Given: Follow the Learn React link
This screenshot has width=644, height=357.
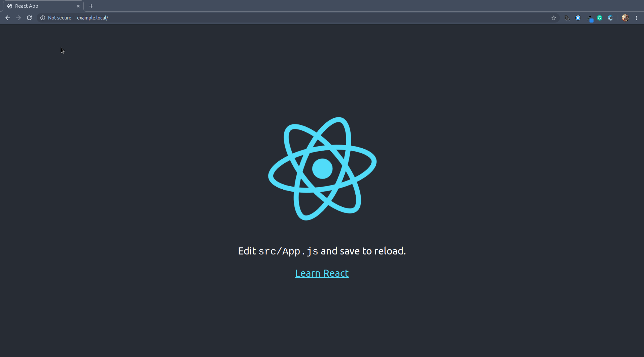Looking at the screenshot, I should (322, 273).
